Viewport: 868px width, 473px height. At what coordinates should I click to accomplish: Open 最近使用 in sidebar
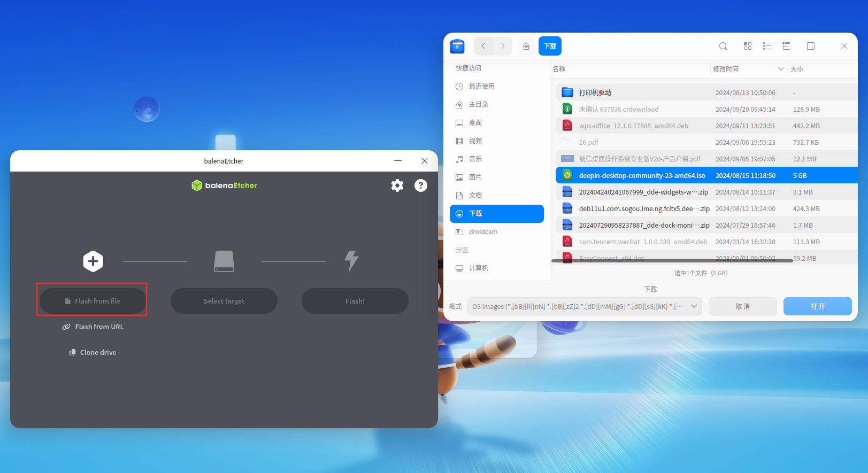[497, 86]
